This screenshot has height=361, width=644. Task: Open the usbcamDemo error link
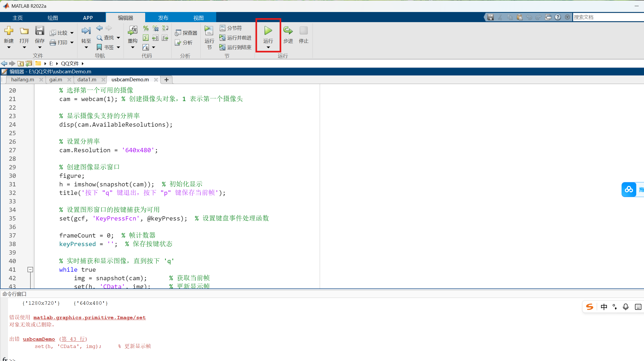pos(39,339)
